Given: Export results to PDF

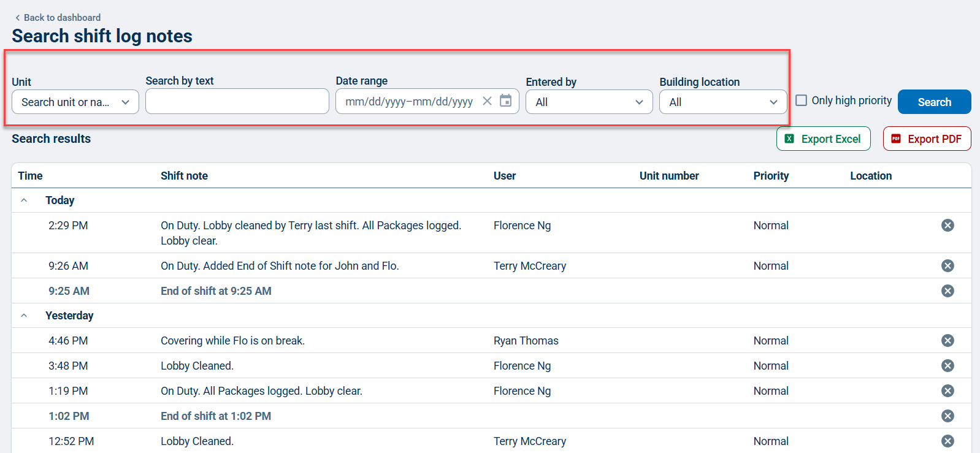Looking at the screenshot, I should tap(927, 139).
